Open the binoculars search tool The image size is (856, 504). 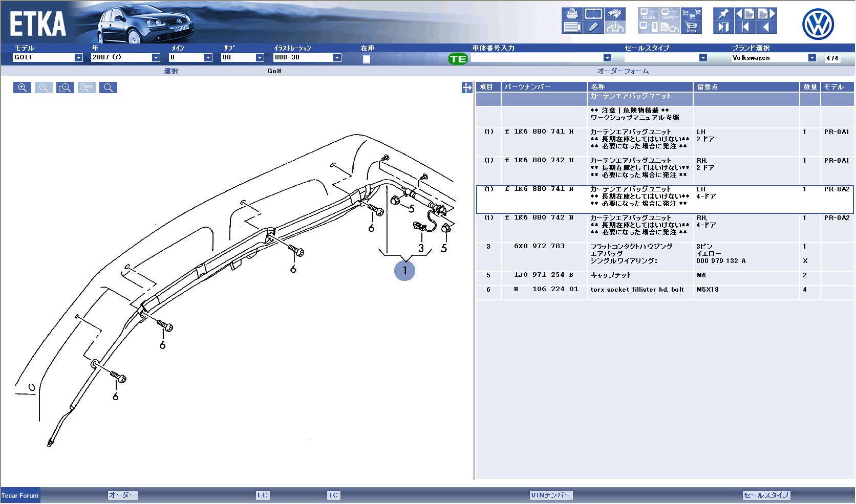point(615,14)
